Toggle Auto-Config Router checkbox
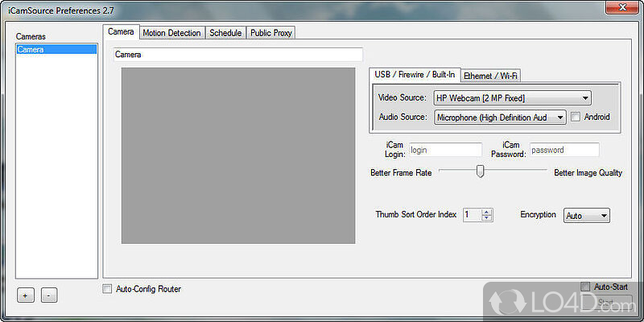The image size is (644, 322). (107, 289)
